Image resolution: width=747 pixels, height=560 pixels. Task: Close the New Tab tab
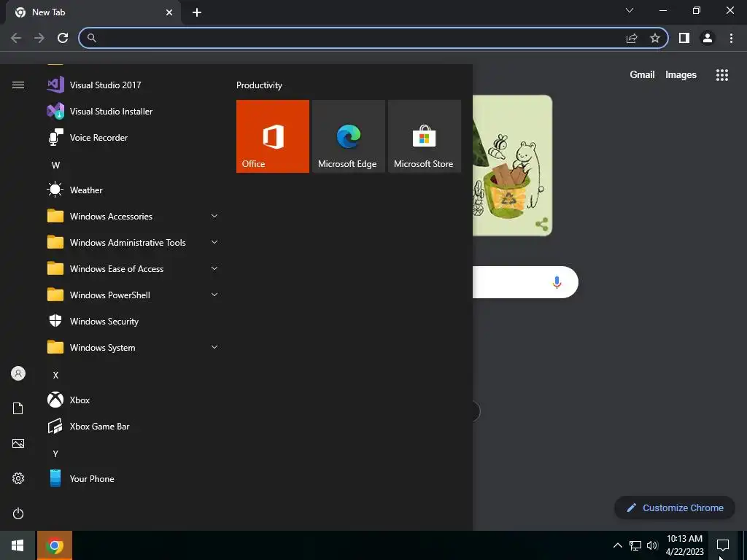[169, 12]
